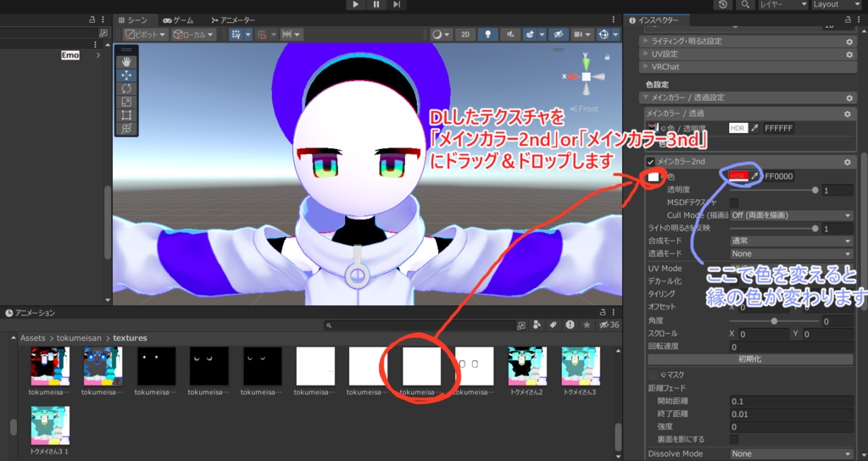
Task: Enable the MSDFテクスチャ checkbox
Action: [734, 203]
